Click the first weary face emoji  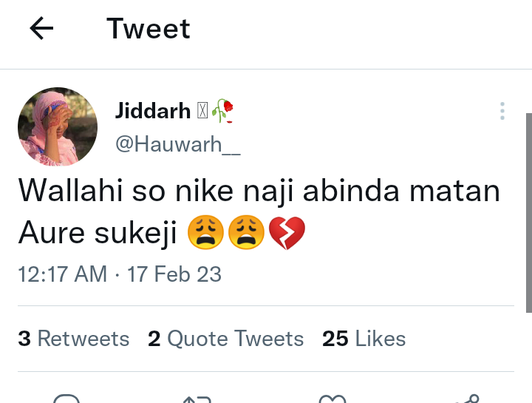pyautogui.click(x=206, y=234)
